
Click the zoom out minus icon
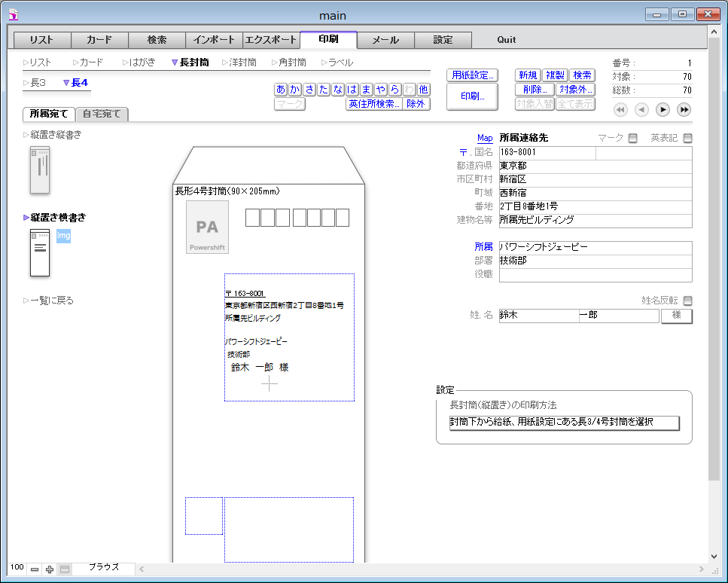(x=35, y=569)
